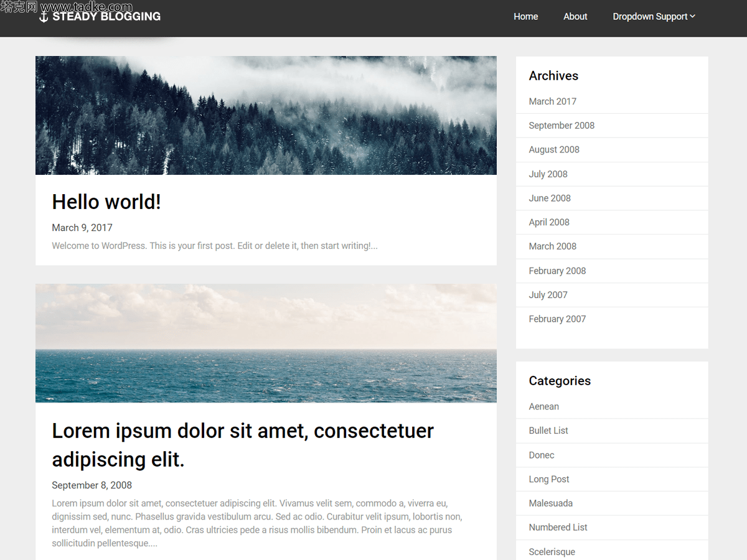
Task: Select March 2017 in Archives
Action: [x=552, y=101]
